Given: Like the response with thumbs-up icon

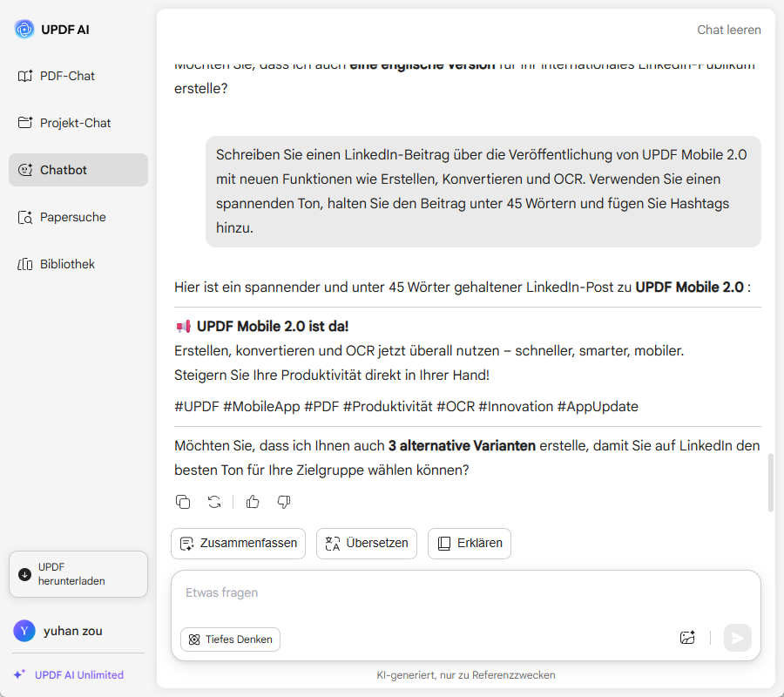Looking at the screenshot, I should coord(253,502).
